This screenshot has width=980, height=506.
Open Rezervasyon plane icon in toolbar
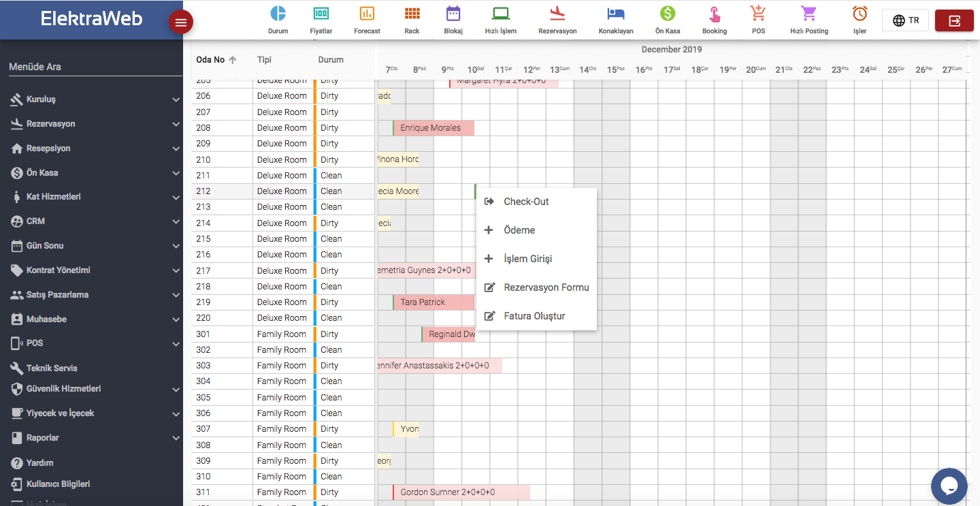coord(557,13)
